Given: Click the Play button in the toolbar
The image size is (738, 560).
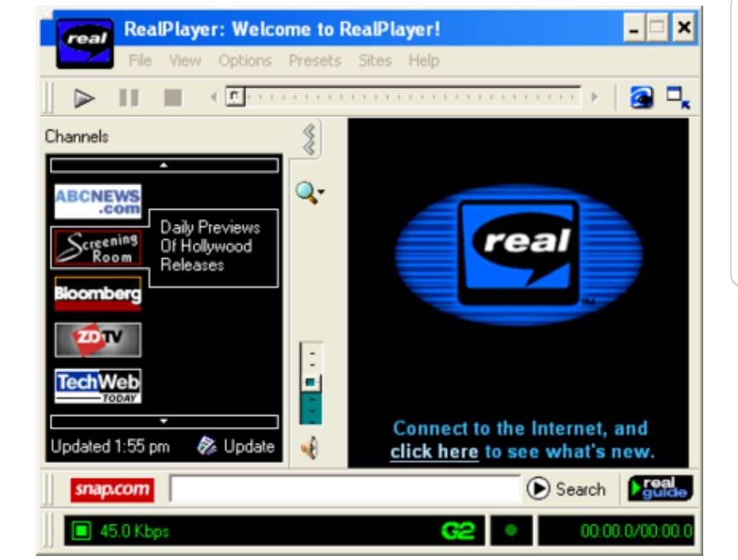Looking at the screenshot, I should [x=84, y=98].
